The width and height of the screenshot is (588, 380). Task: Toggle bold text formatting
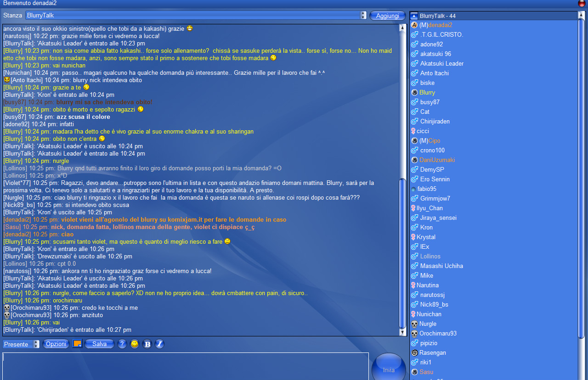pyautogui.click(x=147, y=344)
